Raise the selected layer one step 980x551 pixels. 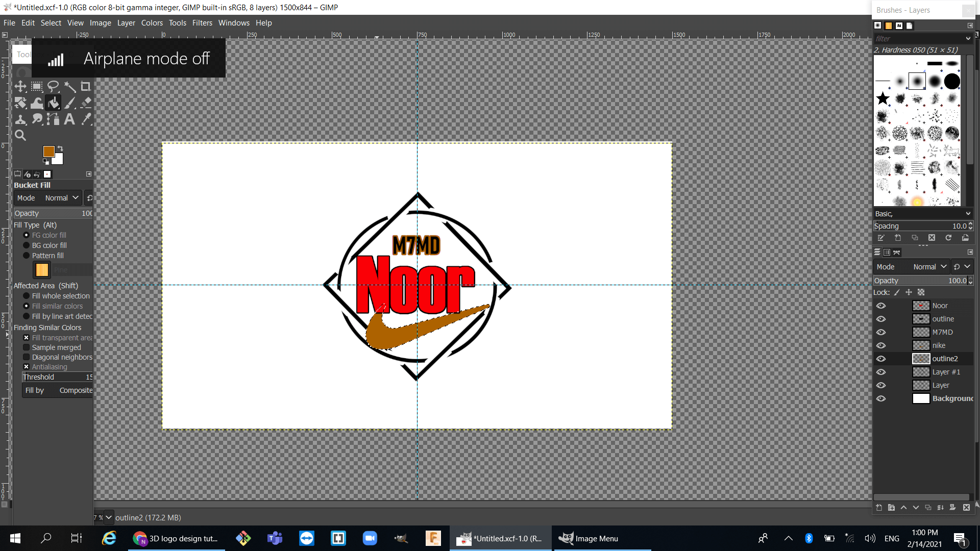(x=903, y=508)
